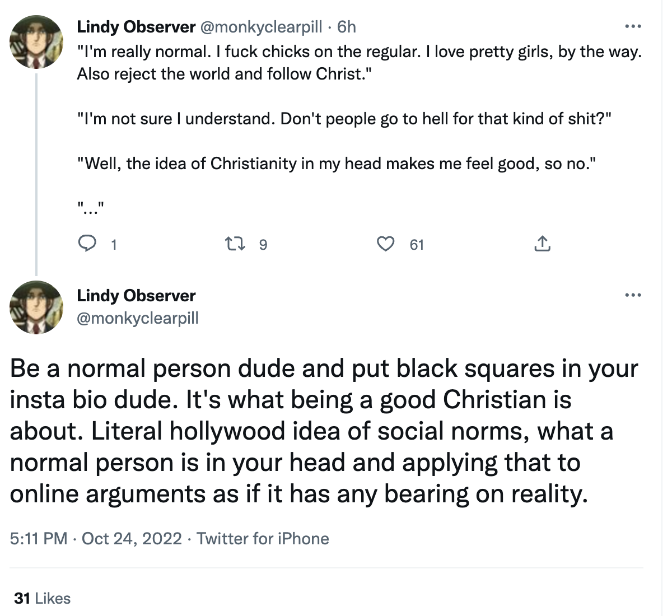Open Lindy Observer name on first tweet
This screenshot has height=616, width=672.
coord(136,27)
